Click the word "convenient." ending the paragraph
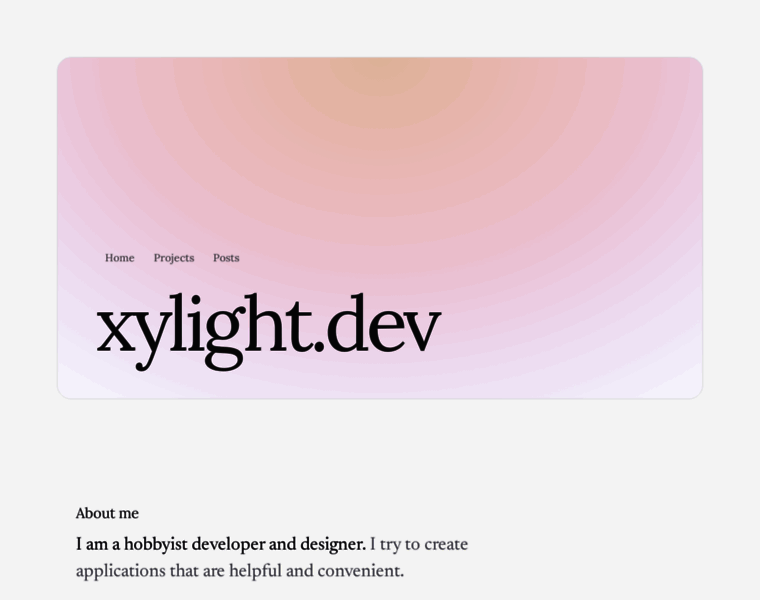The image size is (760, 600). point(361,572)
